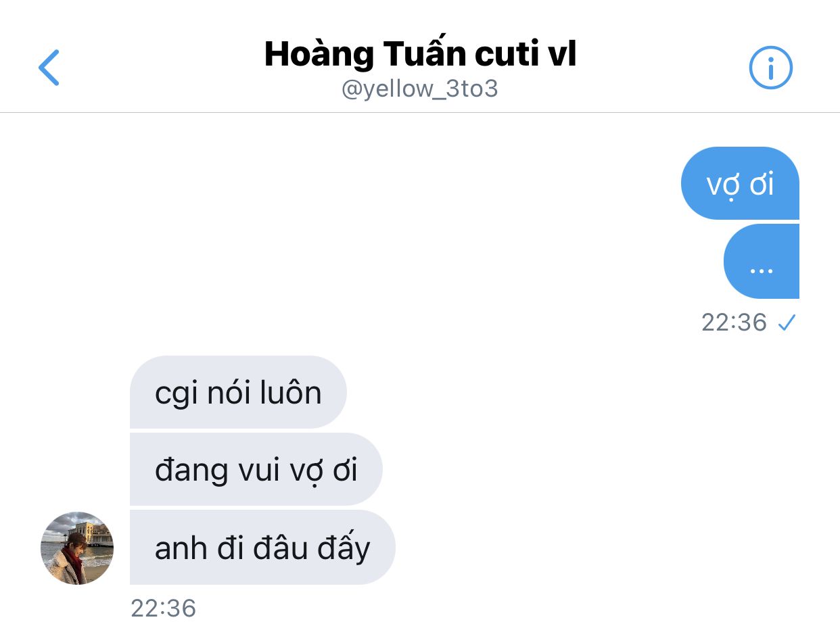Go back using the blue left arrow
The height and width of the screenshot is (626, 840).
[49, 68]
